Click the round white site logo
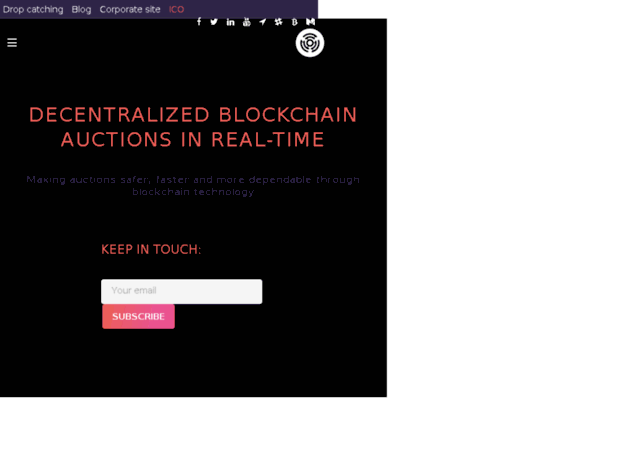The image size is (620, 466). 310,43
